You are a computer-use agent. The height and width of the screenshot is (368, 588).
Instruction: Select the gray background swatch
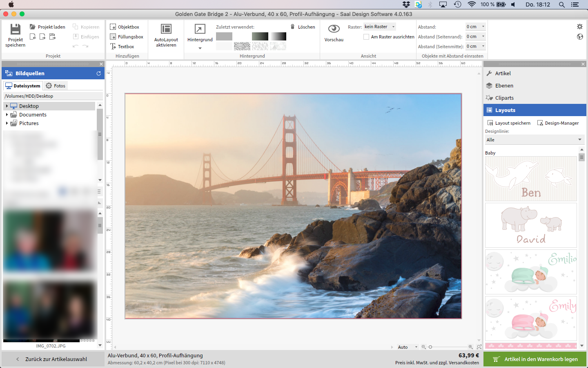tap(224, 36)
